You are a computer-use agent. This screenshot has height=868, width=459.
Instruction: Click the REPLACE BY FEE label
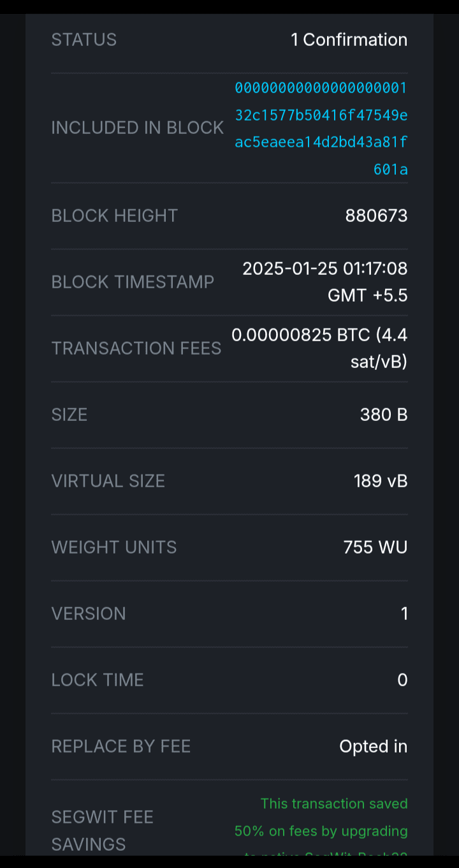(121, 746)
